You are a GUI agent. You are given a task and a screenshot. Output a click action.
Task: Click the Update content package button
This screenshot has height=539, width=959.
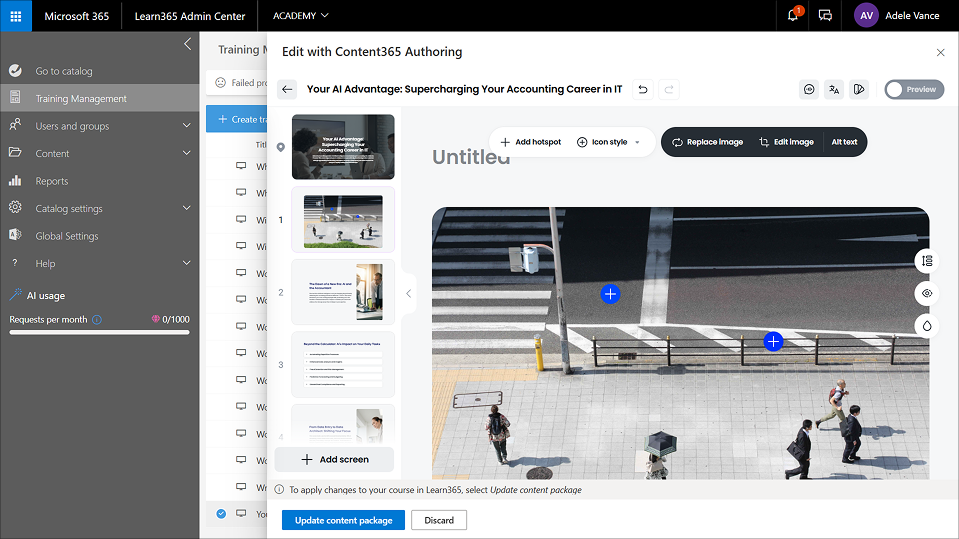(x=343, y=520)
